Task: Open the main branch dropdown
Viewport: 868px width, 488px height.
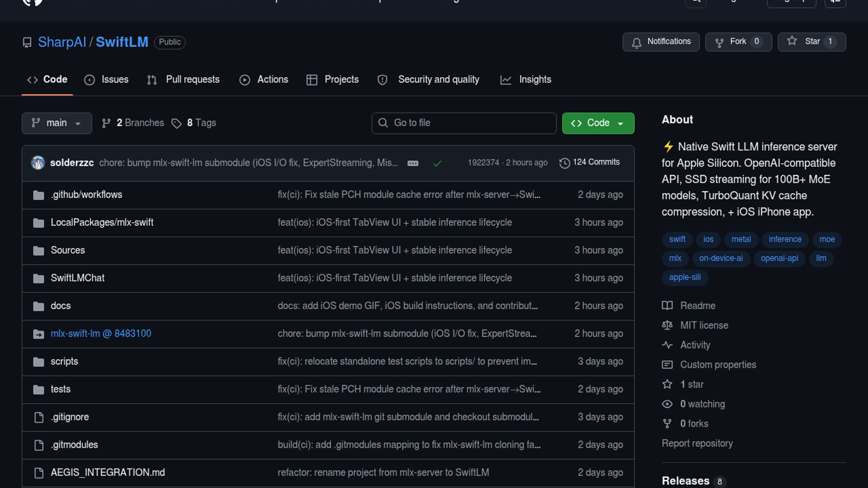Action: (57, 123)
